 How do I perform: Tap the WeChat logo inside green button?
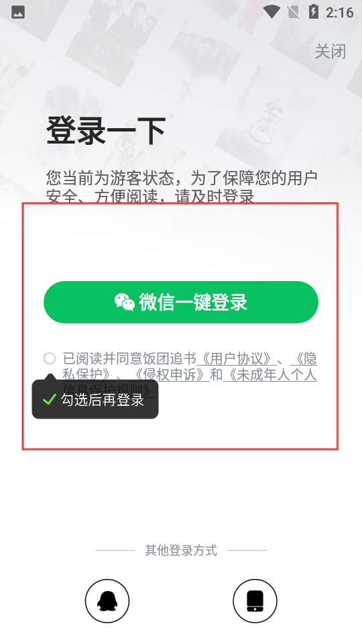click(125, 302)
